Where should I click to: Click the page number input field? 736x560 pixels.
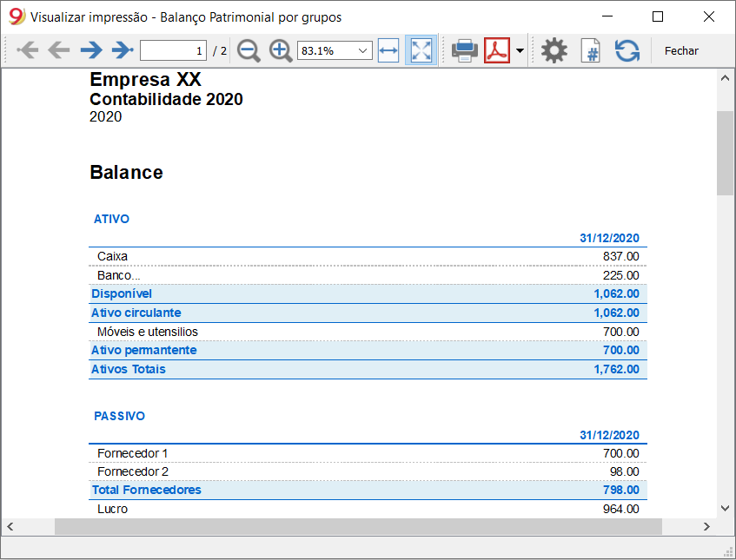pos(173,50)
